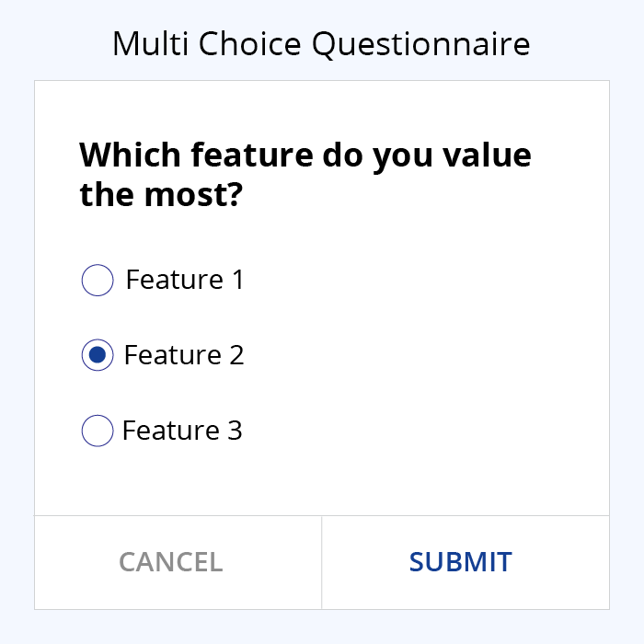Viewport: 644px width, 644px height.
Task: Click the filled blue dot in Feature 2
Action: (98, 355)
